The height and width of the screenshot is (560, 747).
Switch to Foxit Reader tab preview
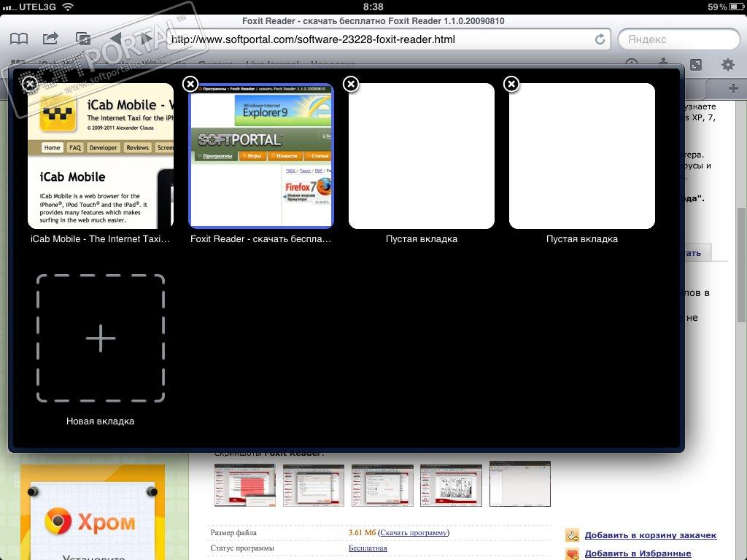tap(261, 156)
